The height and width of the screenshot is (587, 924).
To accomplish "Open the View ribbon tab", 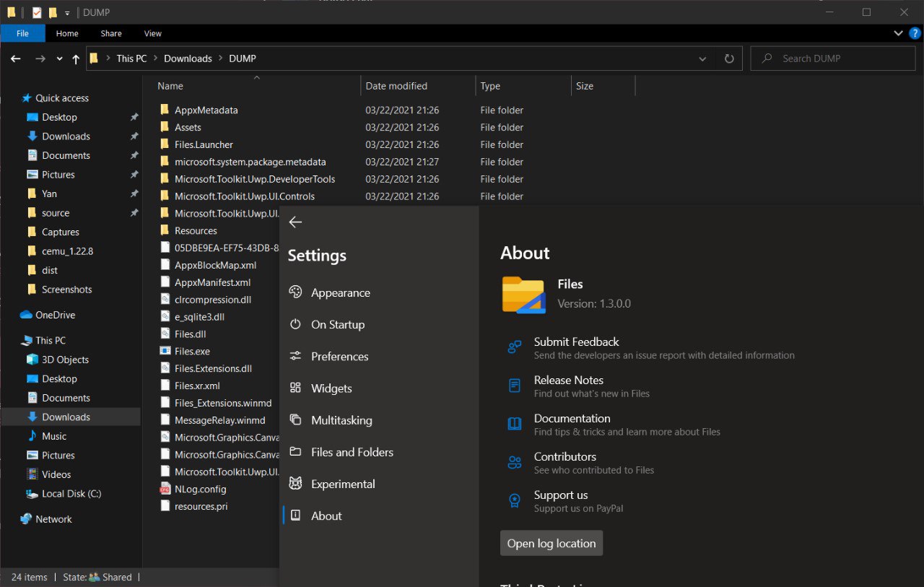I will point(152,33).
